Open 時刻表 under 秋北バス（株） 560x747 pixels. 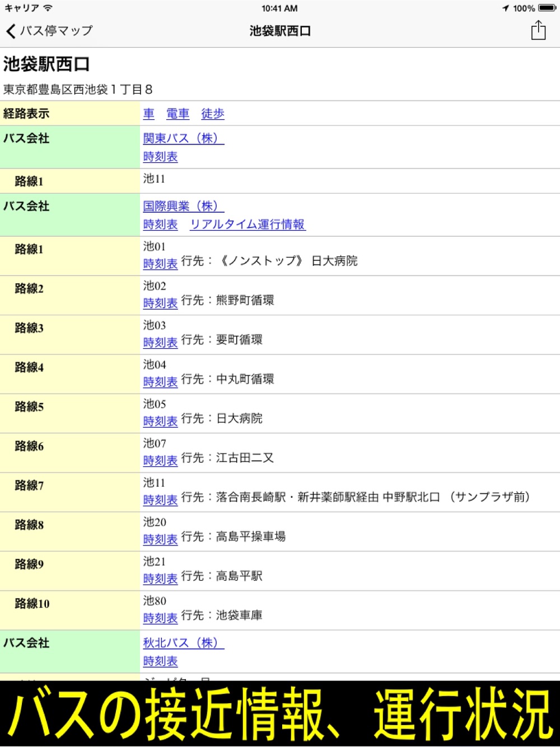(160, 661)
